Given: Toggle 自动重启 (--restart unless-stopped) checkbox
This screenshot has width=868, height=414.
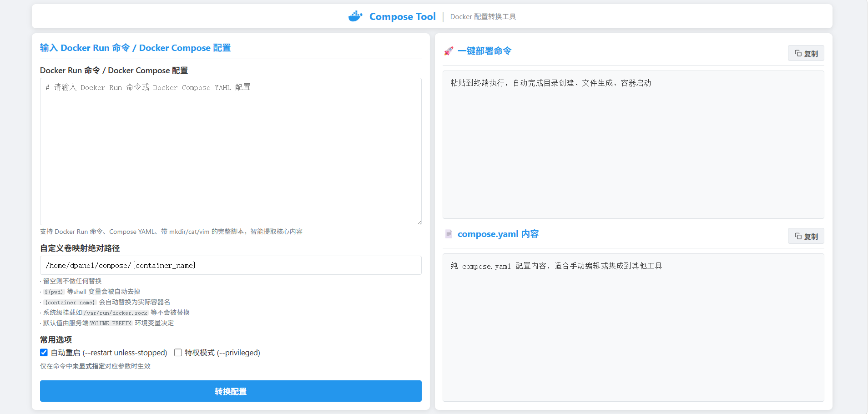Looking at the screenshot, I should tap(44, 353).
